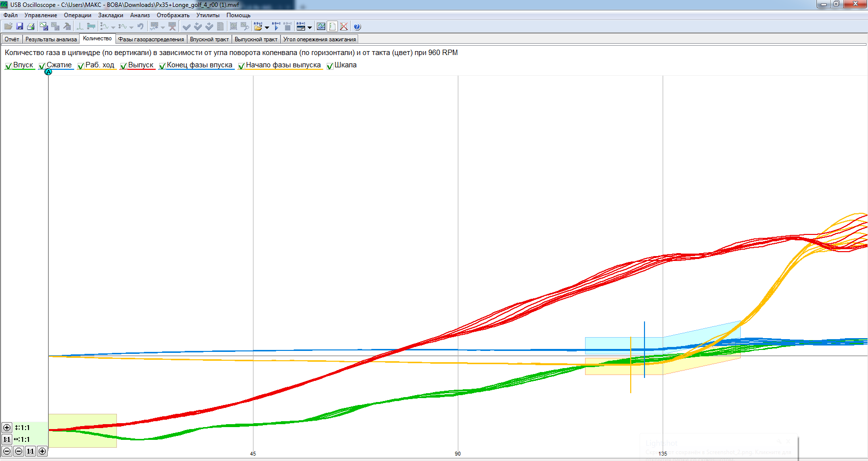Open the Файл menu
The image size is (868, 461).
tap(10, 15)
